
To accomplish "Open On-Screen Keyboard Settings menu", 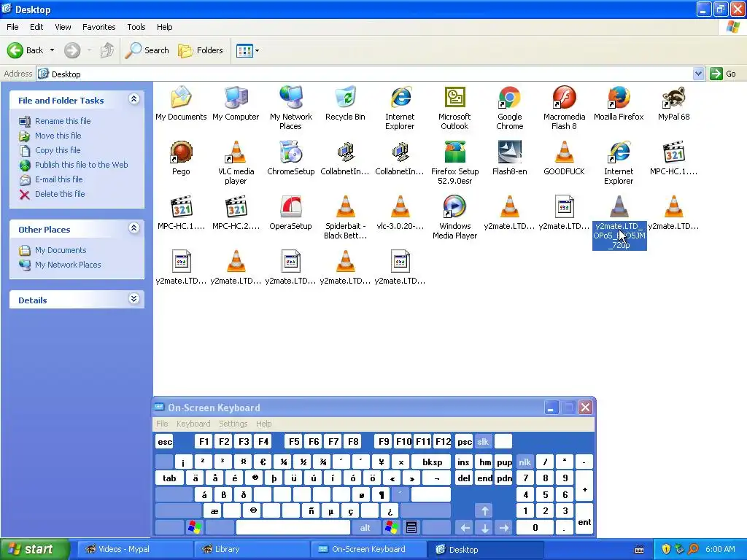I will [x=233, y=424].
